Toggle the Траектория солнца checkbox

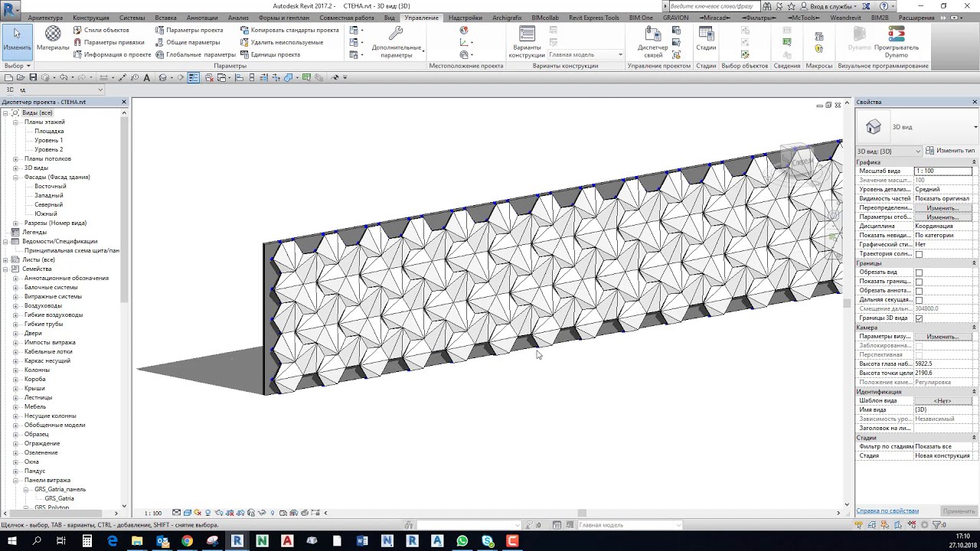[x=919, y=254]
